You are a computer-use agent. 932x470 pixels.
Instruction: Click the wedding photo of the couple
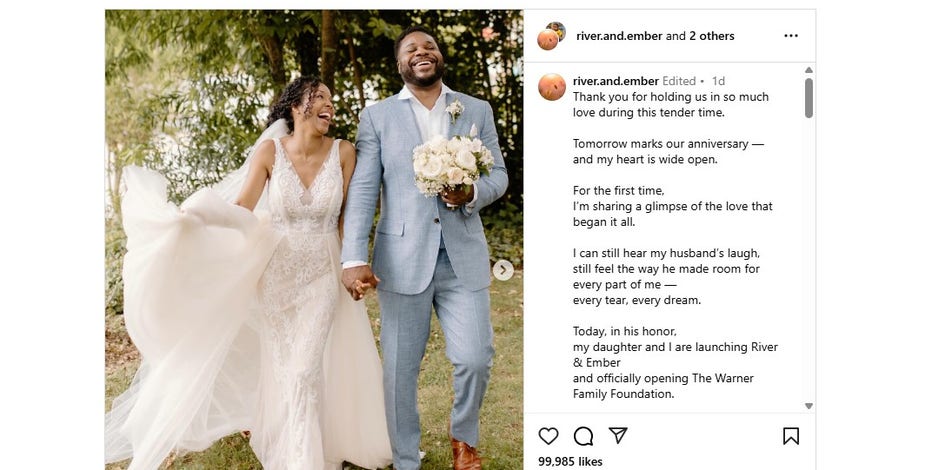click(x=314, y=239)
